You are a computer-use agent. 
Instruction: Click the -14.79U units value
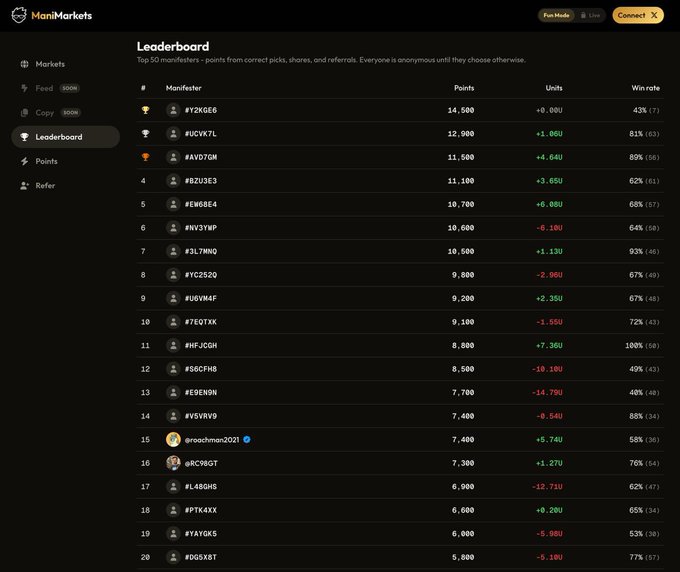[x=547, y=392]
